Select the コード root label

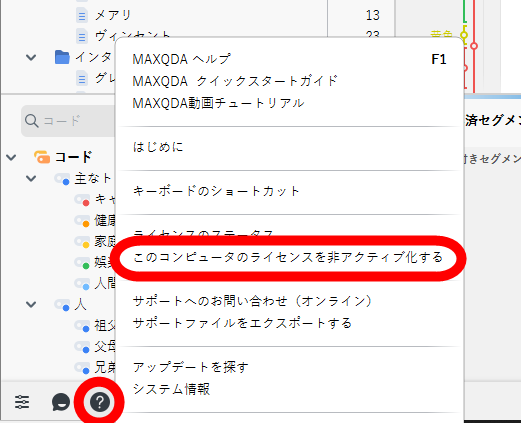click(73, 157)
